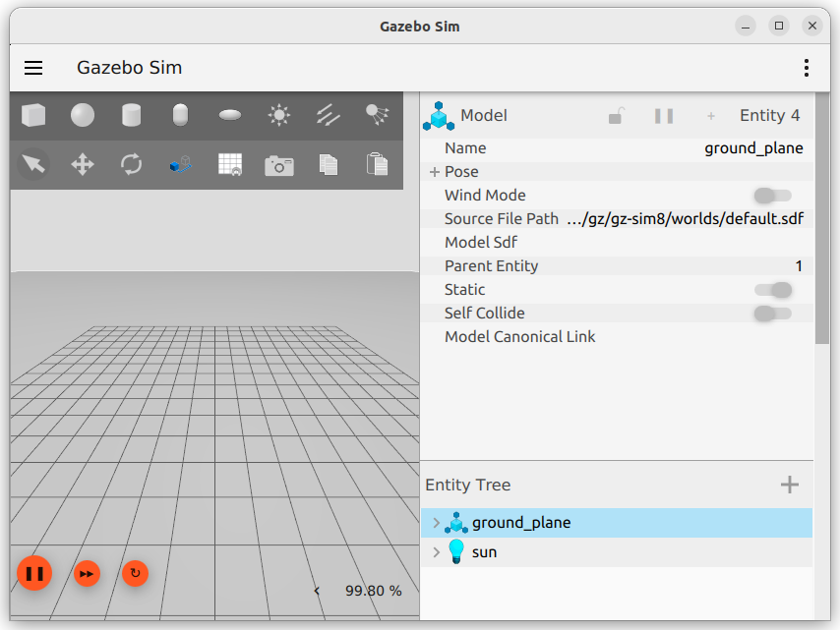Viewport: 840px width, 630px height.
Task: Enable the Self Collide switch
Action: 772,314
